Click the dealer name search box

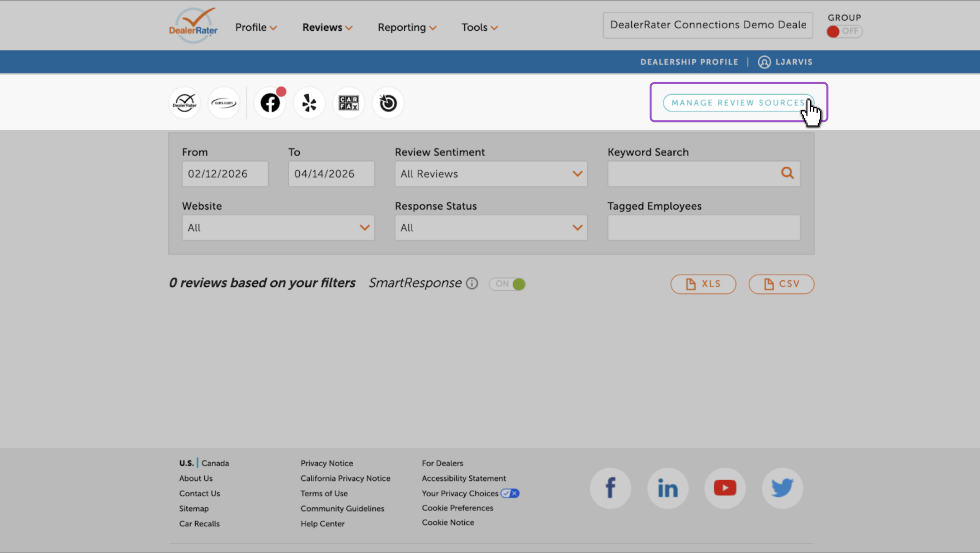pyautogui.click(x=708, y=25)
